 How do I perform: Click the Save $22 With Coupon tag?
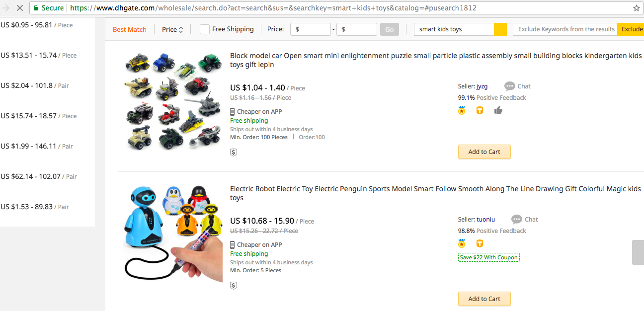[x=488, y=257]
